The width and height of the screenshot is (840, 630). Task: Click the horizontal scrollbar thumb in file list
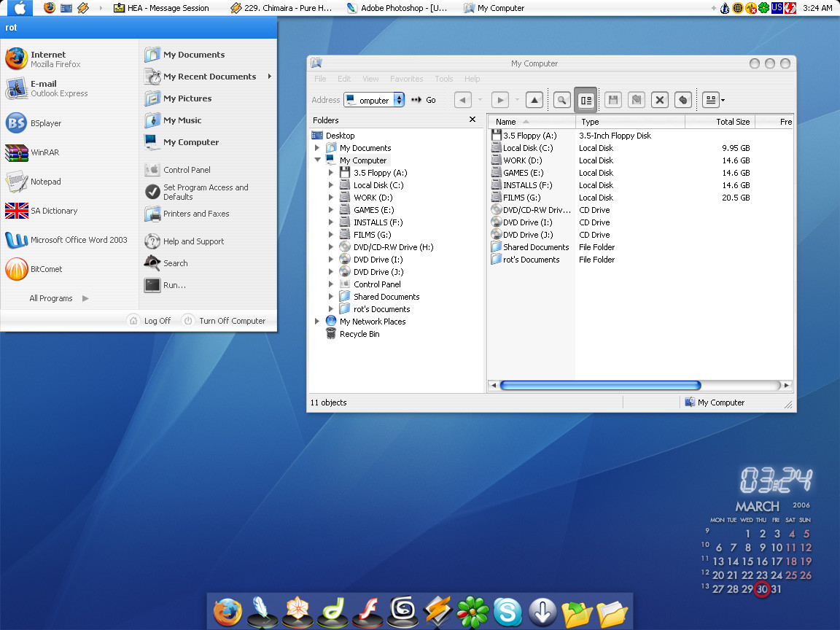coord(600,385)
